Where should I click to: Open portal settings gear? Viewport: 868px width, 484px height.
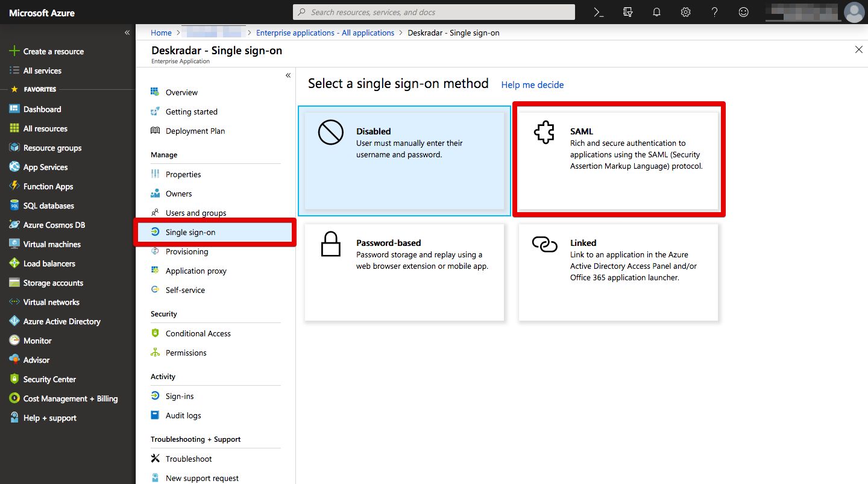click(x=685, y=12)
